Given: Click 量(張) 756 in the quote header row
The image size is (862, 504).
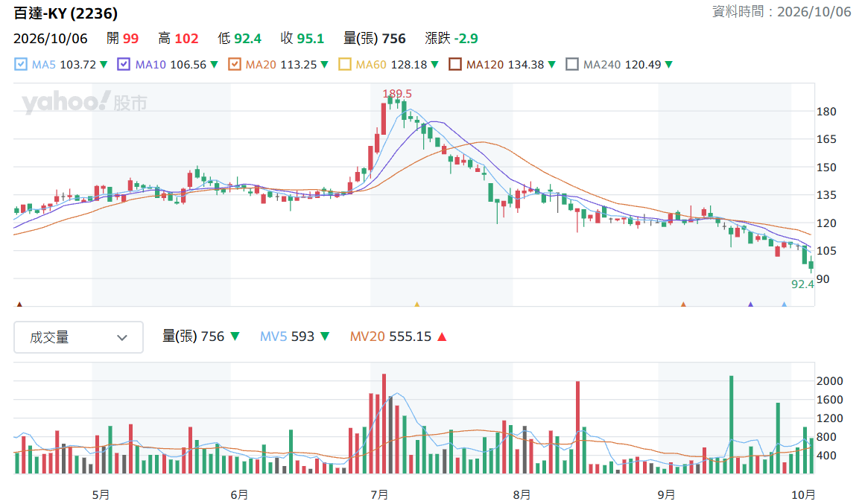Looking at the screenshot, I should [374, 39].
